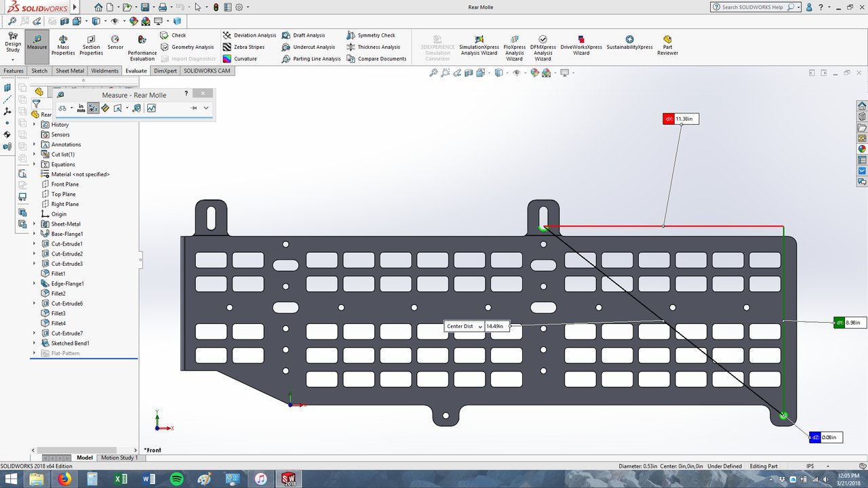Expand the Measure dialog chevron
868x488 pixels.
click(206, 108)
